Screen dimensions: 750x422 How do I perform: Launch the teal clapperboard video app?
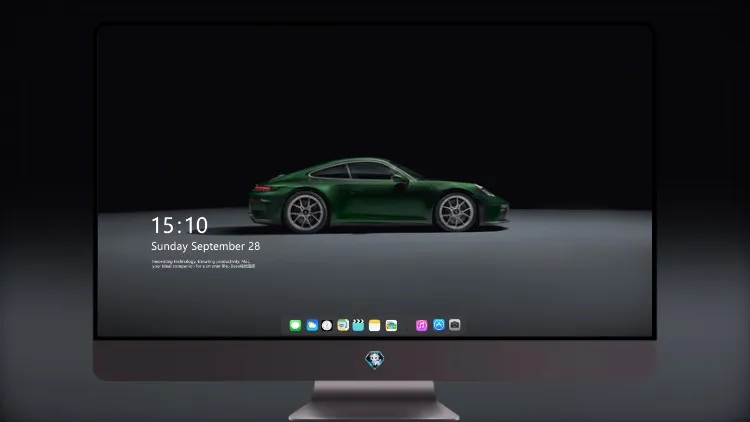[x=358, y=325]
